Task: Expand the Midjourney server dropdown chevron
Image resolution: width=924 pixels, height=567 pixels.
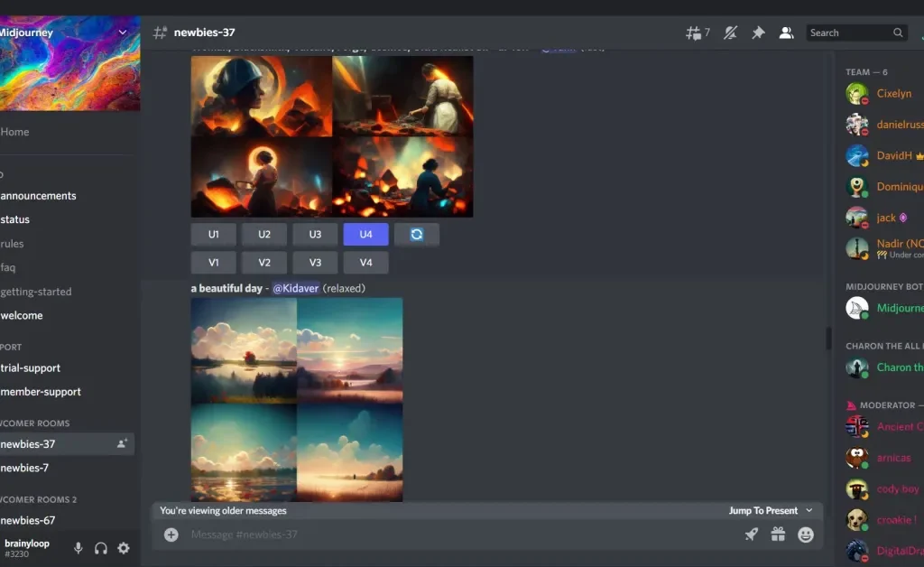Action: coord(123,33)
